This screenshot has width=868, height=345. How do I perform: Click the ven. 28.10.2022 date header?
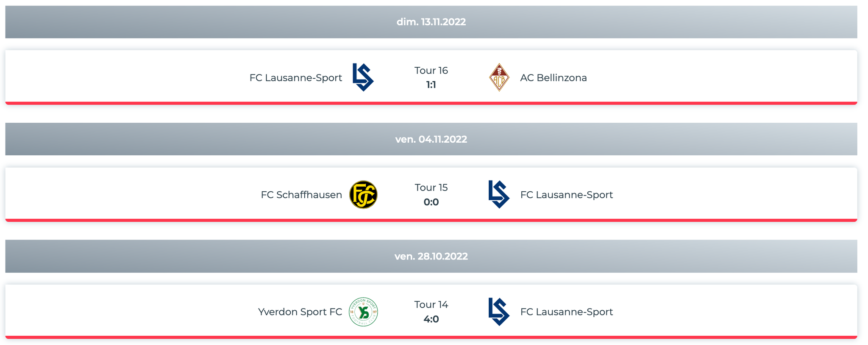click(431, 257)
